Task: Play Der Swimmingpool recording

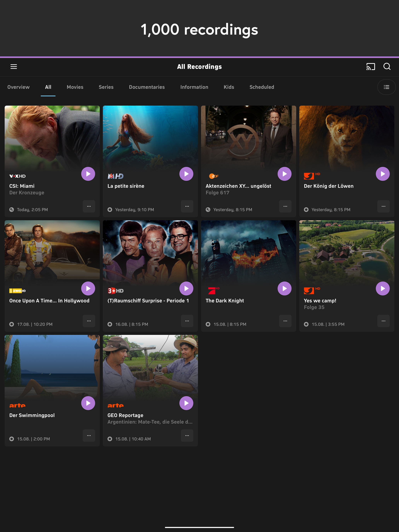Action: click(88, 403)
